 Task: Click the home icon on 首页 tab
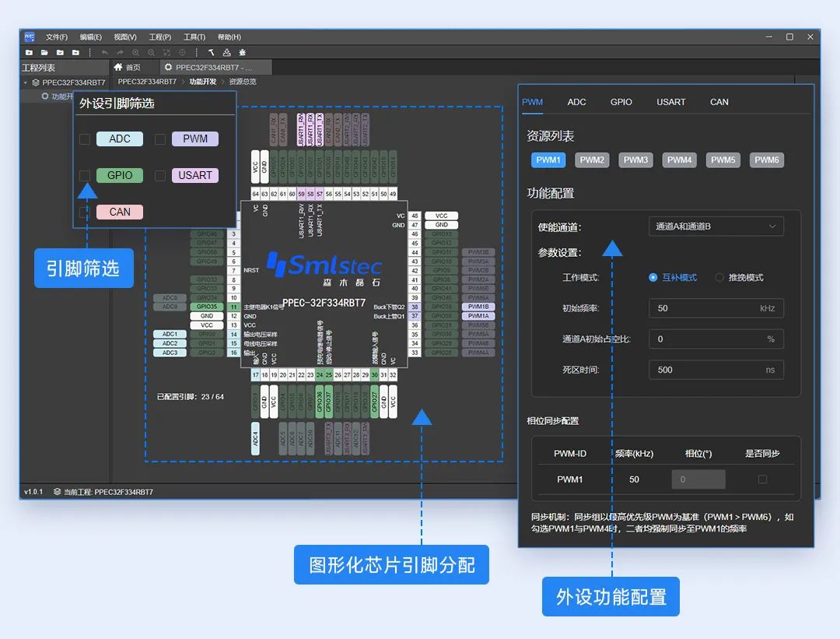119,68
